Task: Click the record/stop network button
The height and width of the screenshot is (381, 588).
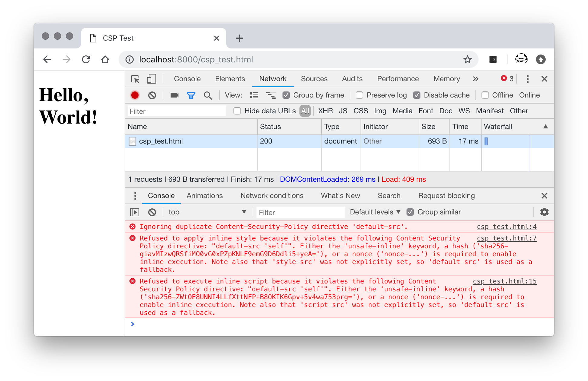Action: pyautogui.click(x=136, y=95)
